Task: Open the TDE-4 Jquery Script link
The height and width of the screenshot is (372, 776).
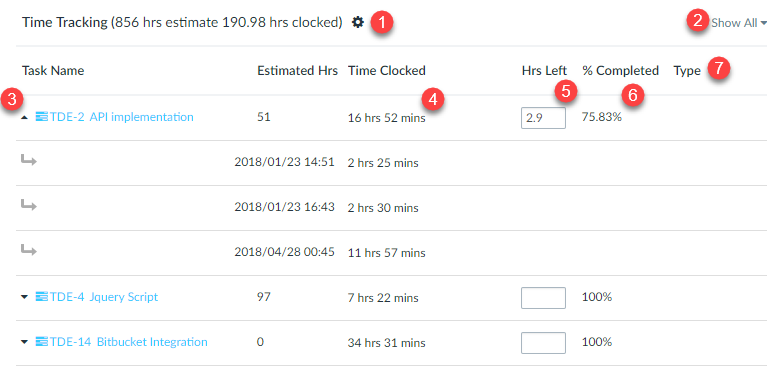Action: tap(104, 297)
